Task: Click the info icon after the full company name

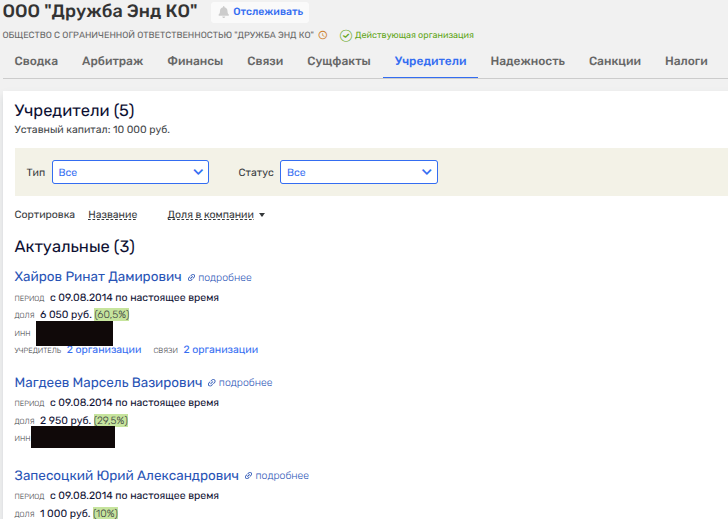Action: (323, 35)
